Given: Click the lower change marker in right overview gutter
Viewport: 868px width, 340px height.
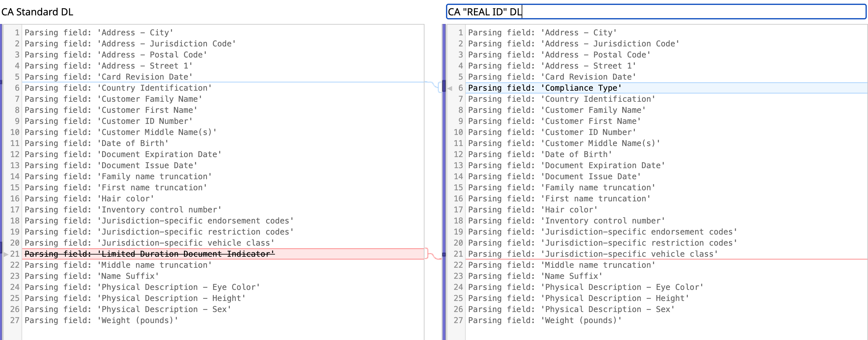Looking at the screenshot, I should click(444, 255).
